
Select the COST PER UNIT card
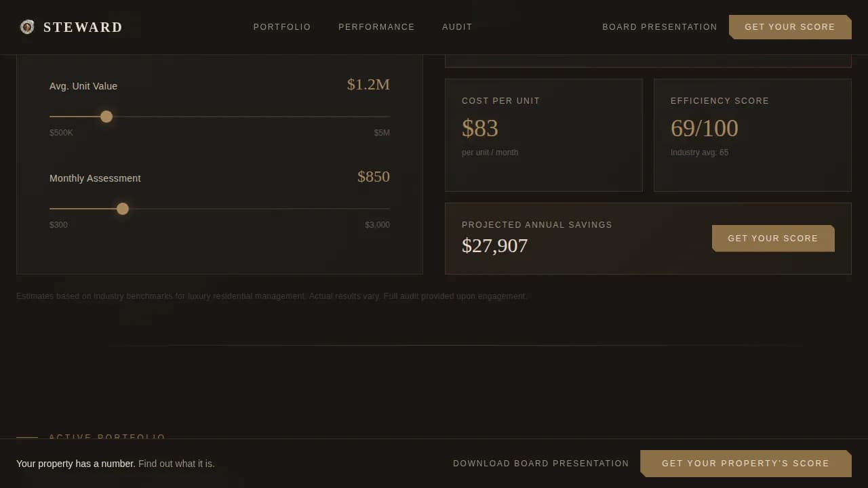point(543,135)
